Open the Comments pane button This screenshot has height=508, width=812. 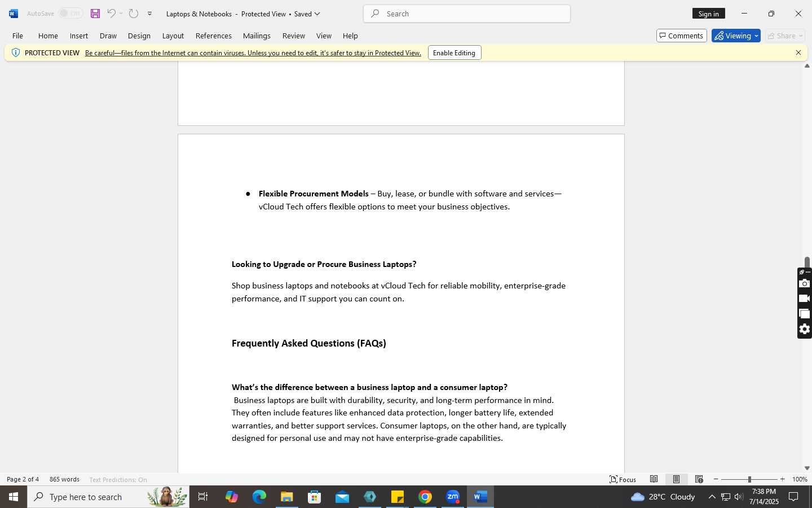coord(682,36)
